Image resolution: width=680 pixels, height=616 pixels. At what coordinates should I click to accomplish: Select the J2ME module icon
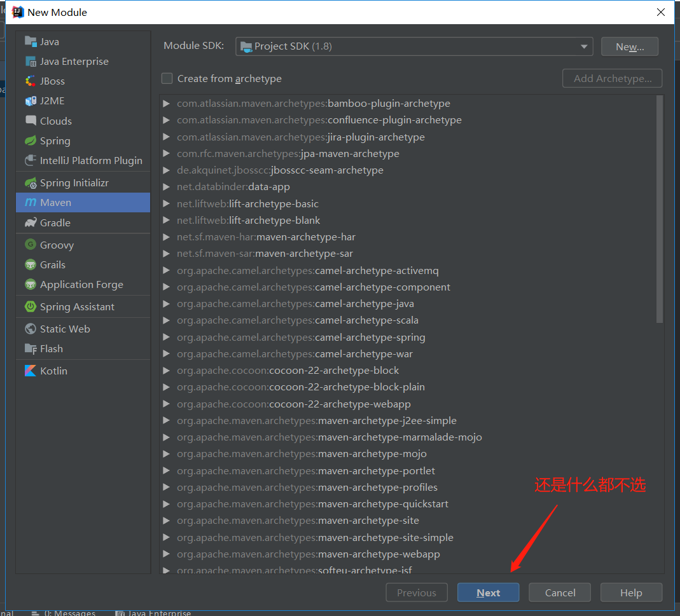point(31,101)
